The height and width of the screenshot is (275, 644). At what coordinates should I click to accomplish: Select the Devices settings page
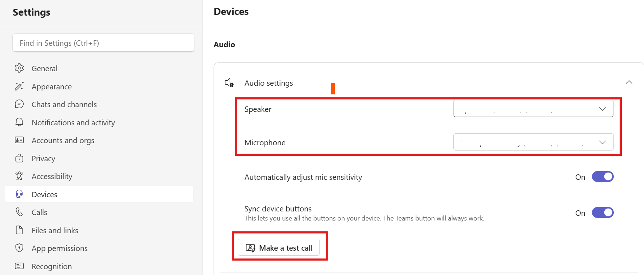(44, 195)
